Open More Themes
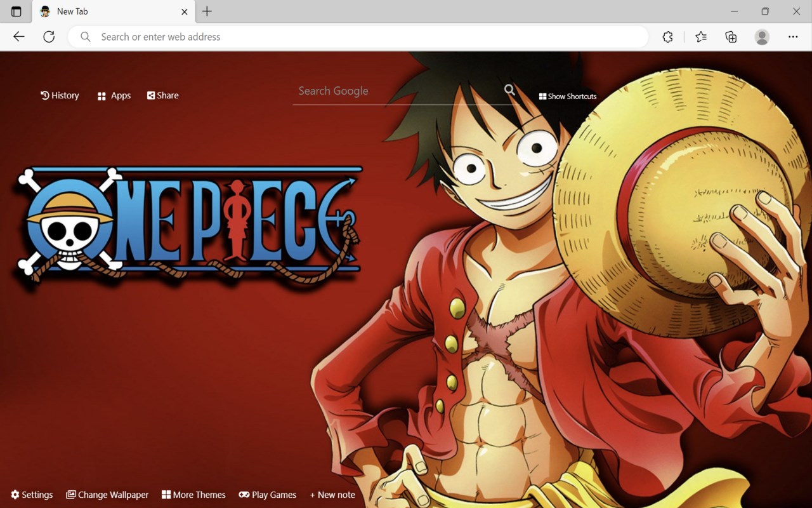This screenshot has height=508, width=812. point(193,495)
